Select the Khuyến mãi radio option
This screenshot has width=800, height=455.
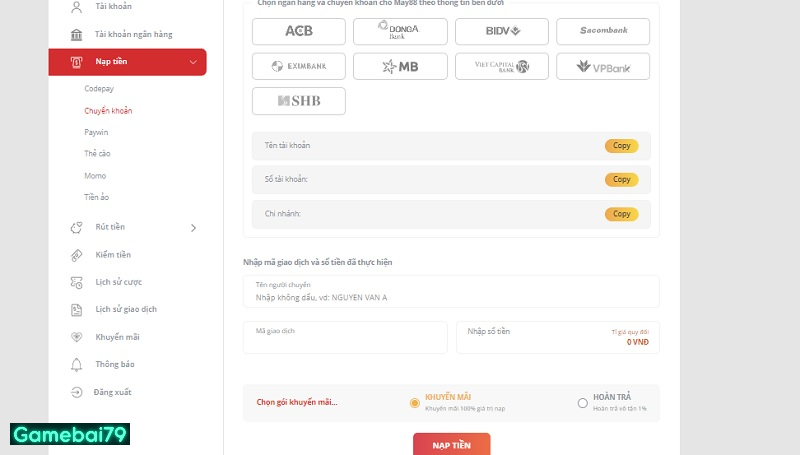(x=414, y=403)
